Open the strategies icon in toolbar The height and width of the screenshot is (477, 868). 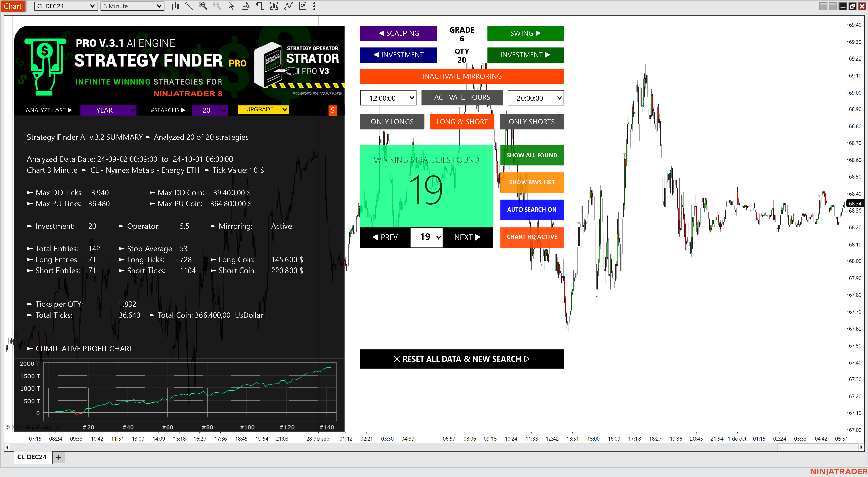point(303,6)
